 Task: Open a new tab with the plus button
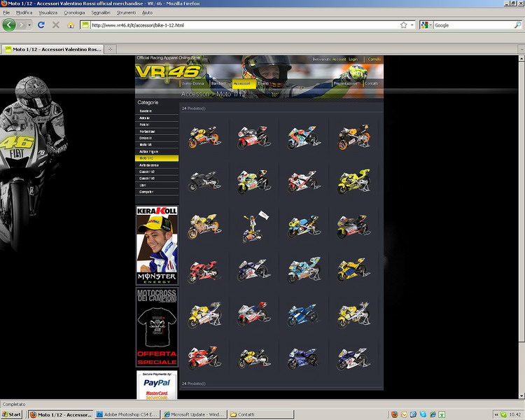pos(110,49)
